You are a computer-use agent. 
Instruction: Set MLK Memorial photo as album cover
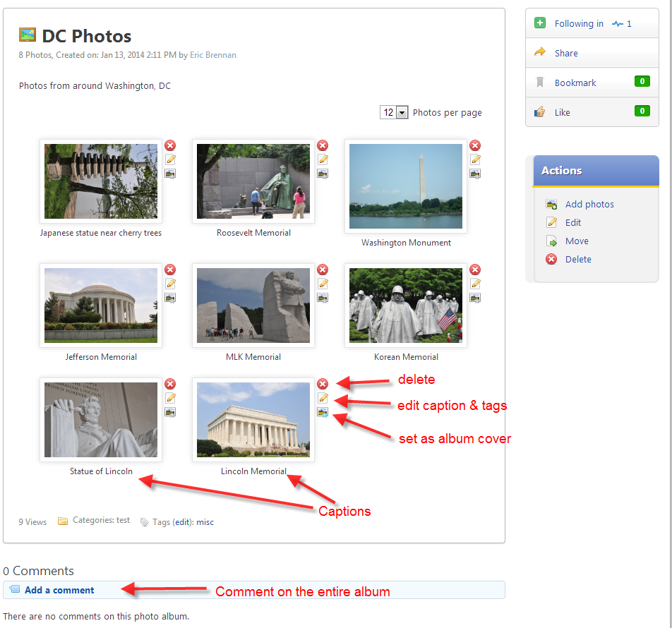(x=323, y=298)
